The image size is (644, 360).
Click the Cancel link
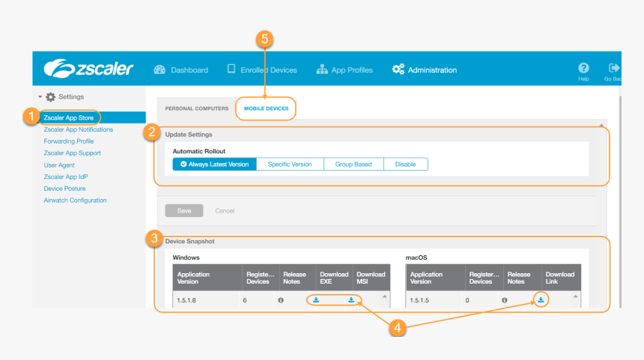(225, 210)
